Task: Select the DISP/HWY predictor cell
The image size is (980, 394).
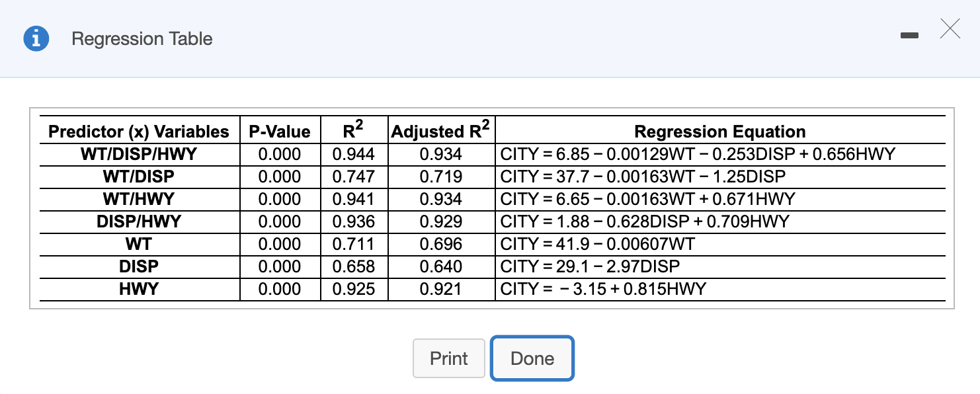Action: coord(139,221)
